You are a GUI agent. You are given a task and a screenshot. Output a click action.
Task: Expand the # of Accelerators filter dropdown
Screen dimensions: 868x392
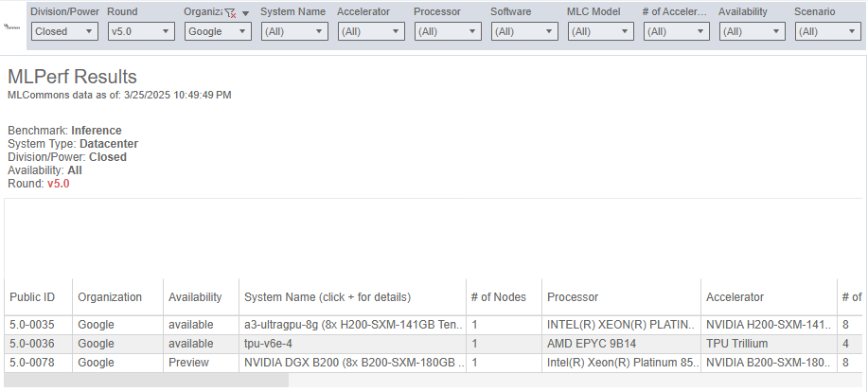coord(677,31)
